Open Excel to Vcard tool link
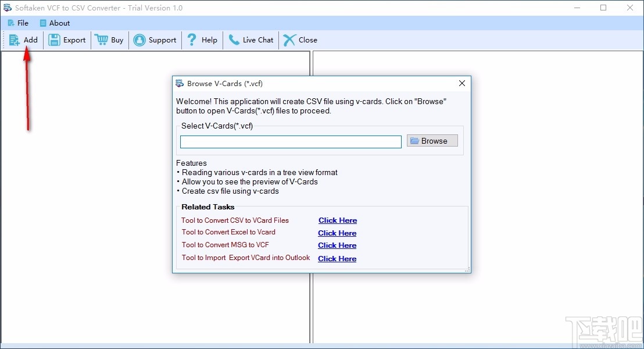 [337, 233]
